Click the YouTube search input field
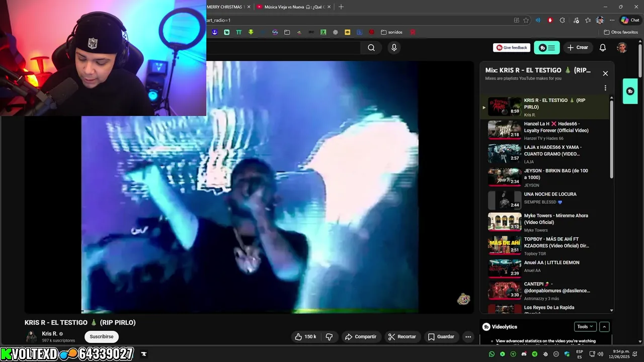644x362 pixels. [283, 48]
